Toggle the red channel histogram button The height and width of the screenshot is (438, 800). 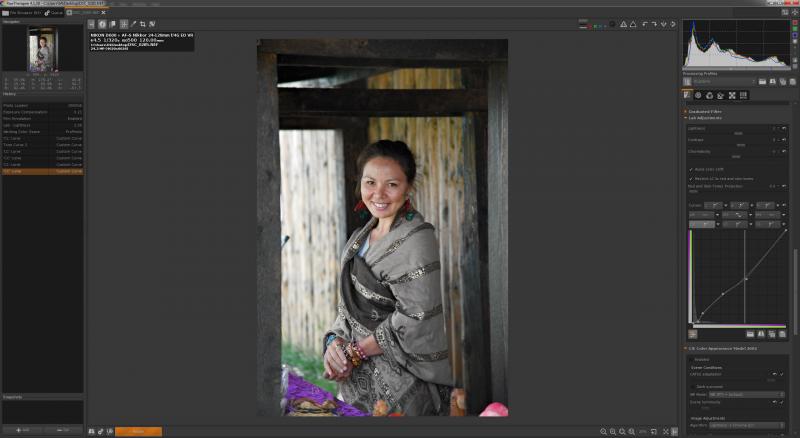[x=795, y=23]
